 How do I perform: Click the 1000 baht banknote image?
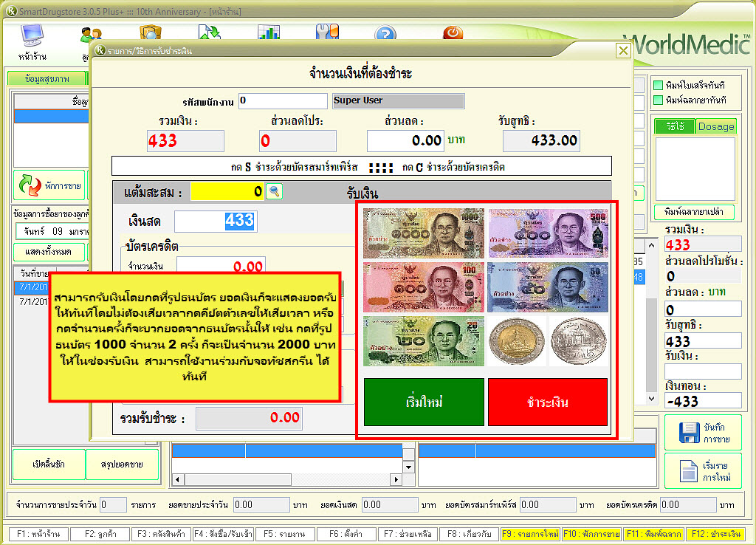(424, 233)
